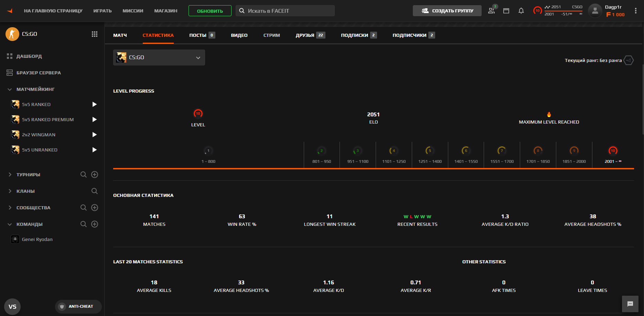Collapse the Команды section
This screenshot has height=316, width=644.
10,224
